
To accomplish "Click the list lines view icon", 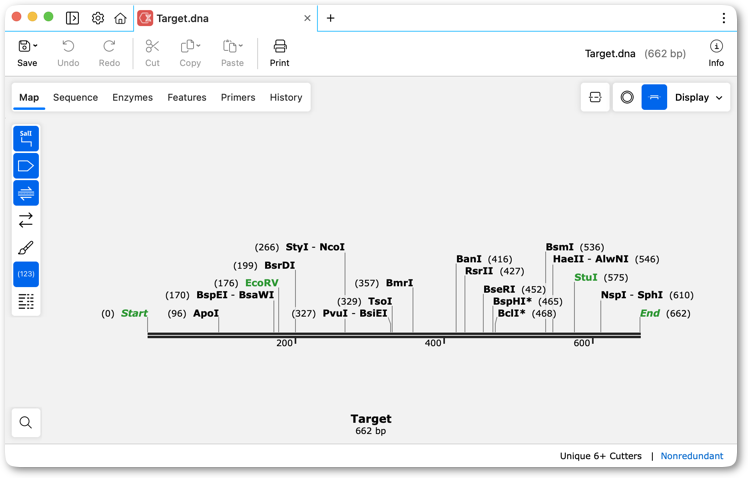I will 26,301.
